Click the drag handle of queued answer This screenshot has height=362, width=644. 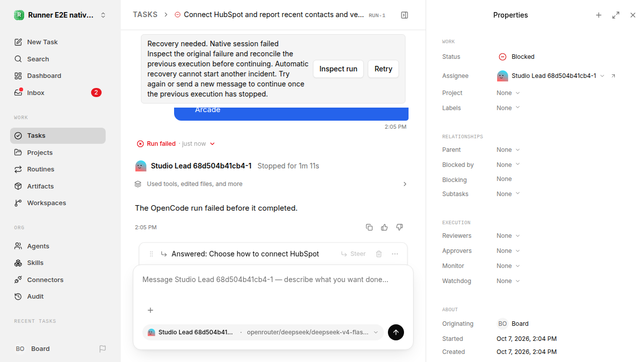[x=151, y=254]
